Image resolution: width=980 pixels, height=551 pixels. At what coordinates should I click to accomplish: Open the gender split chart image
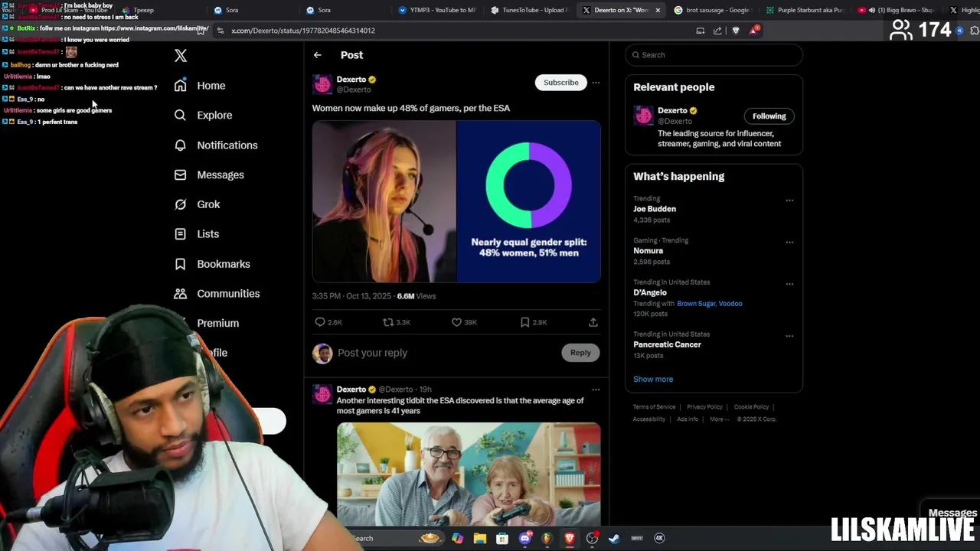coord(529,201)
